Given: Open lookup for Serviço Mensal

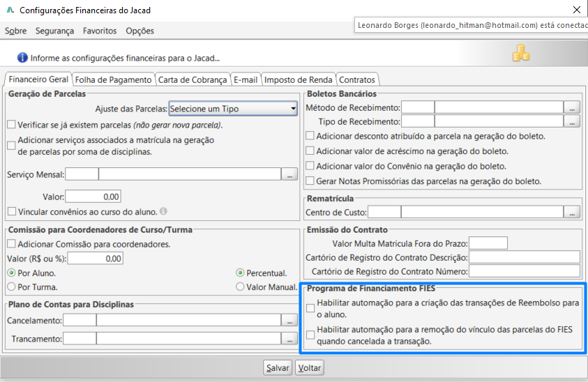Looking at the screenshot, I should coord(289,174).
